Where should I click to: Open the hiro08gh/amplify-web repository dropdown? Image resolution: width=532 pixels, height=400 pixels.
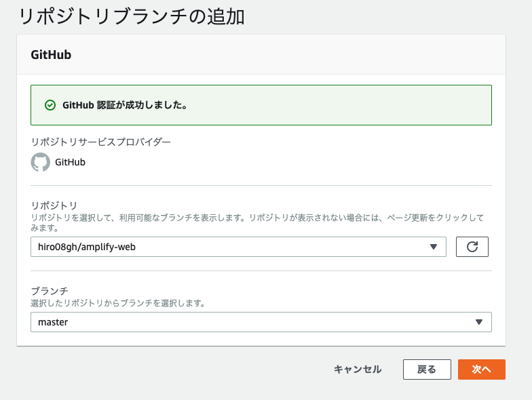pyautogui.click(x=237, y=247)
